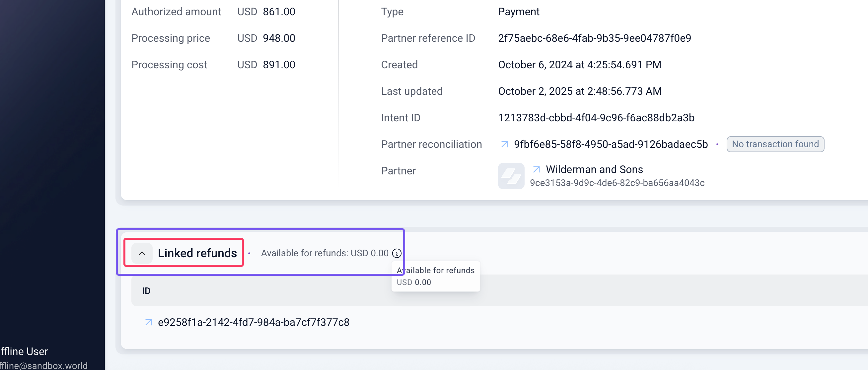Image resolution: width=868 pixels, height=370 pixels.
Task: Open reconciliation 9fbf6e85-58f8-4950-a5ad-9126badaec5b
Action: pos(611,145)
